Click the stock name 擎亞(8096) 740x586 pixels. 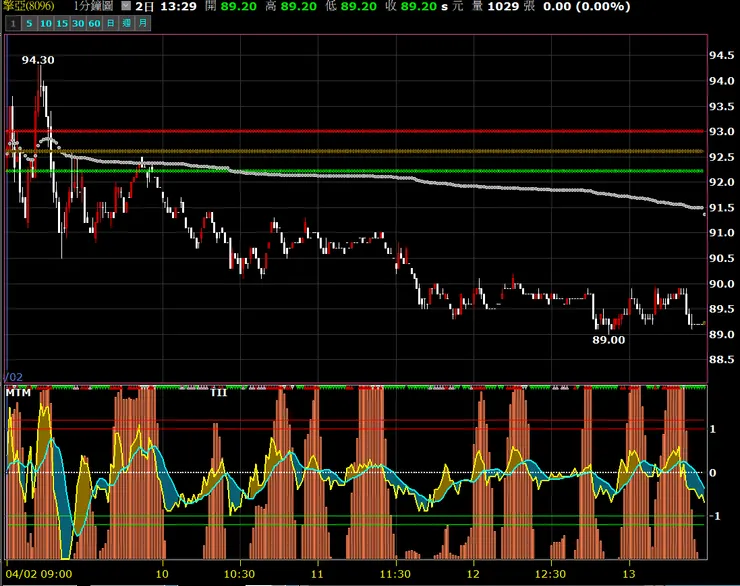coord(28,6)
